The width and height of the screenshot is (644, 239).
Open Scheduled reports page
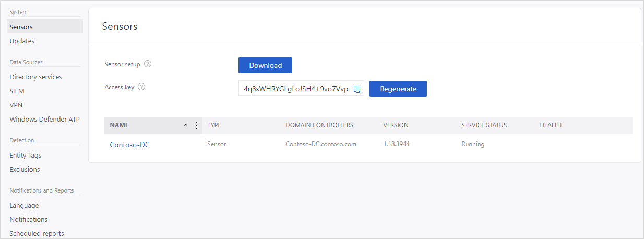click(x=37, y=233)
